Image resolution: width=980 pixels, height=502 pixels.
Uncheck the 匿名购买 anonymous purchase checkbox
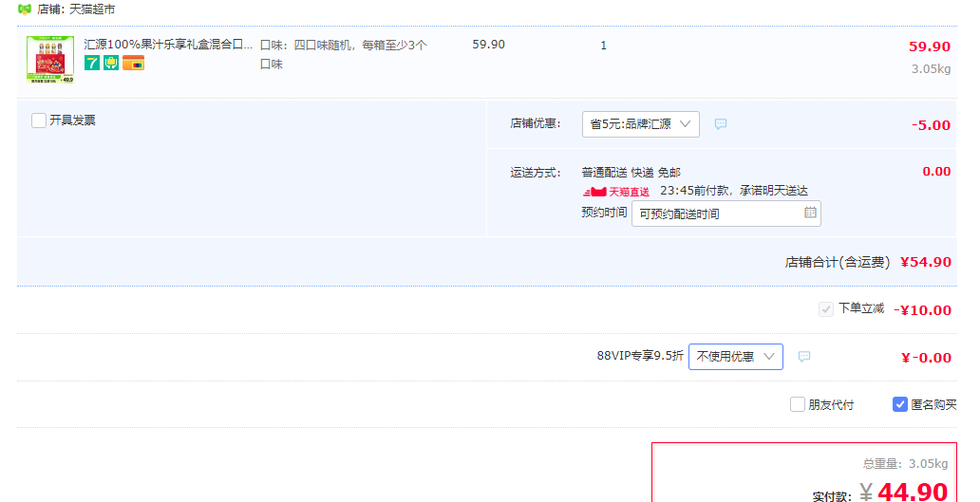point(900,404)
